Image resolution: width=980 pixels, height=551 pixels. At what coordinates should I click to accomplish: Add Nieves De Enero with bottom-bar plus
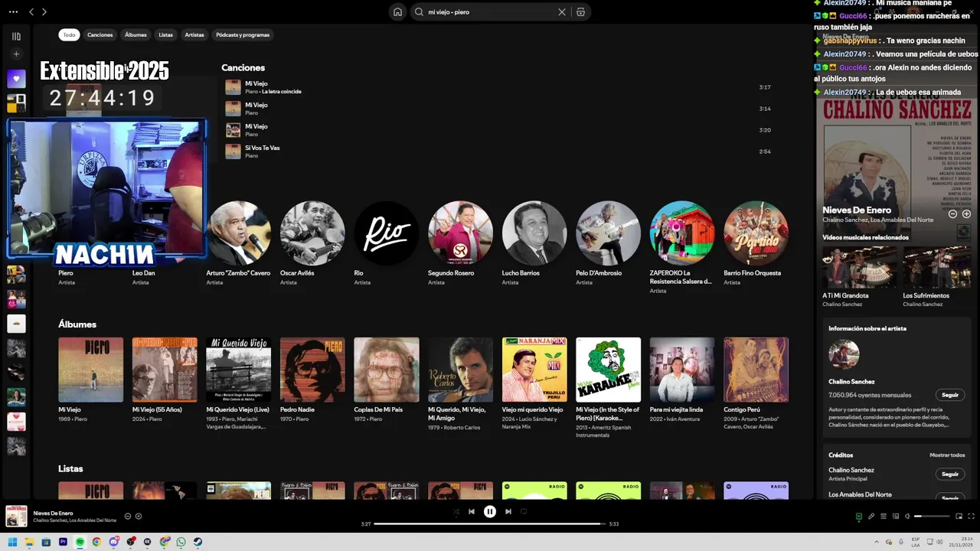pos(139,516)
